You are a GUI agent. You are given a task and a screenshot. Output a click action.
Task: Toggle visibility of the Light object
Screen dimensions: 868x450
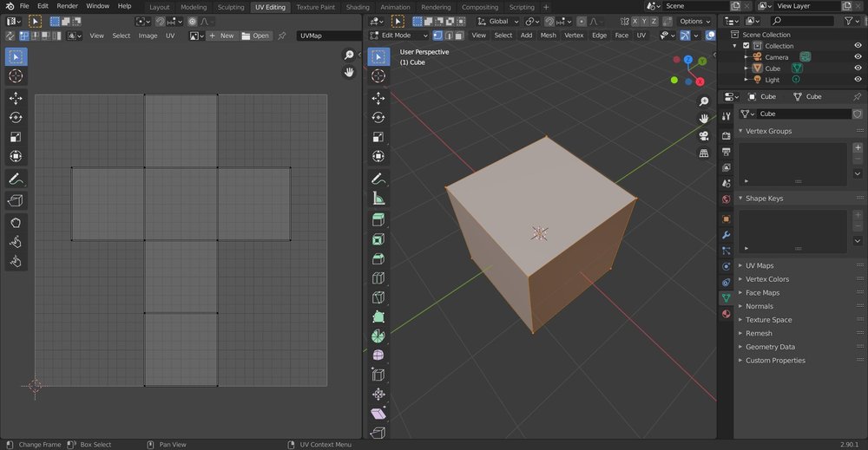point(858,80)
